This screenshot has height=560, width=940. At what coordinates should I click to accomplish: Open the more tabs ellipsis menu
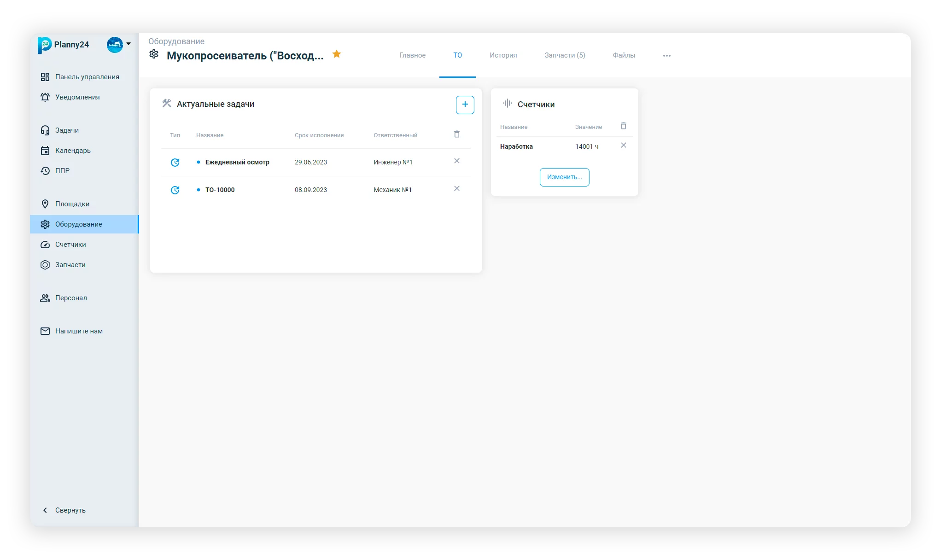(x=666, y=56)
